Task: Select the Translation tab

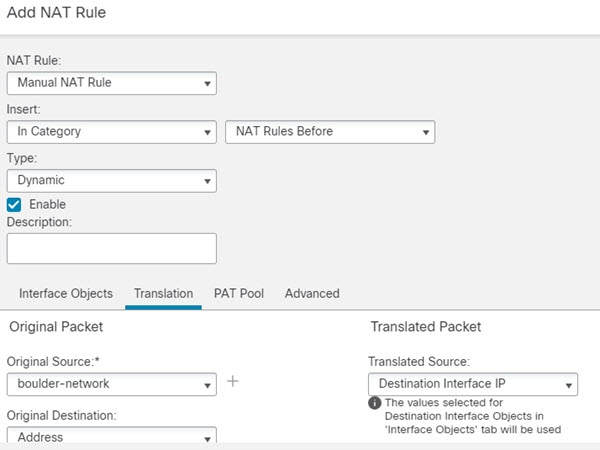Action: pos(163,293)
